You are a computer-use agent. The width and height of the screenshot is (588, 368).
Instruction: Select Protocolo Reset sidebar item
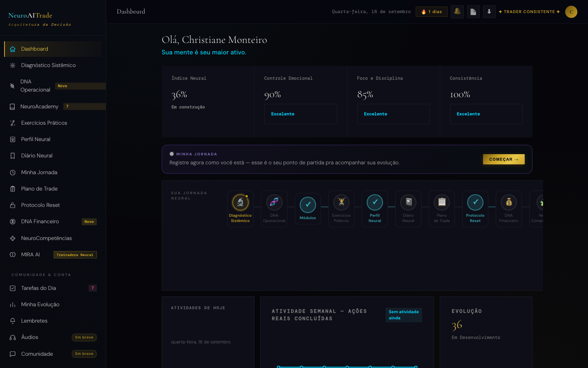pos(53,205)
